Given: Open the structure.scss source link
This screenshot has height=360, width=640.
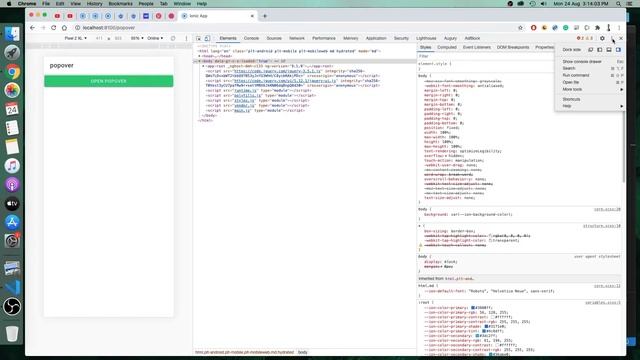Looking at the screenshot, I should click(x=601, y=226).
